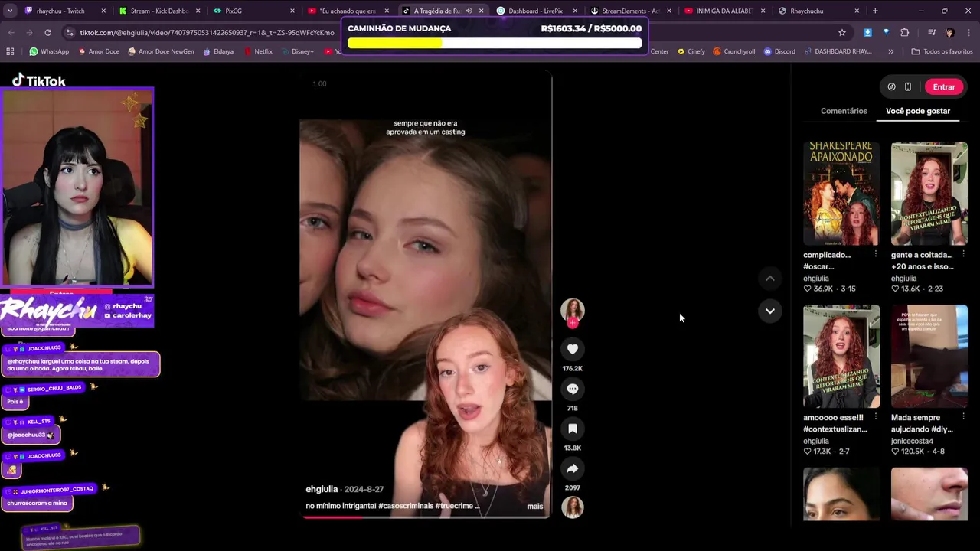Click the TikTok logo
Viewport: 980px width, 551px height.
[x=39, y=80]
